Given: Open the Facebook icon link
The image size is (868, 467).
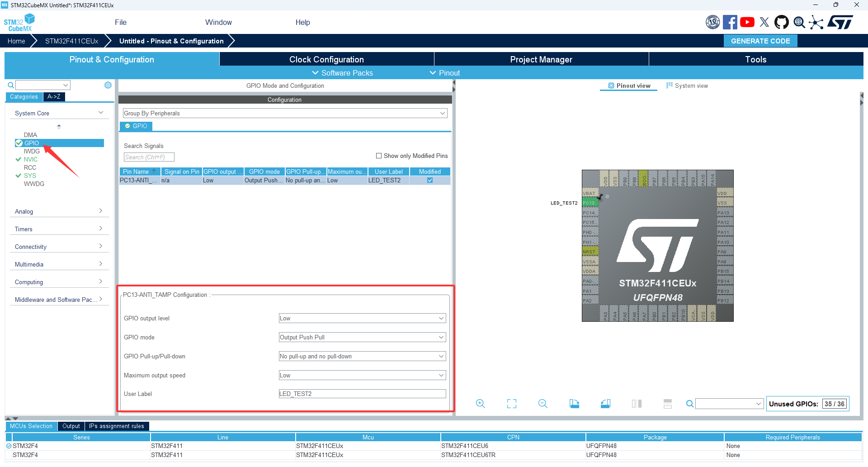Looking at the screenshot, I should point(730,22).
